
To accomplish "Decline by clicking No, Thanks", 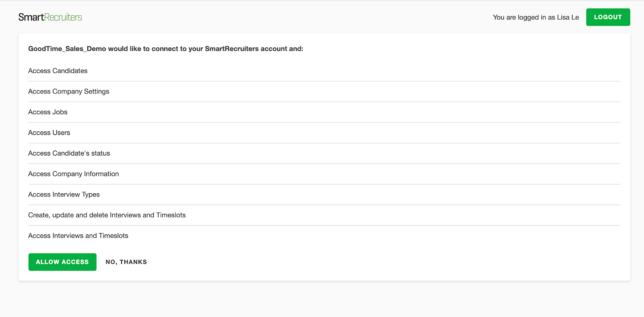I will (x=126, y=262).
